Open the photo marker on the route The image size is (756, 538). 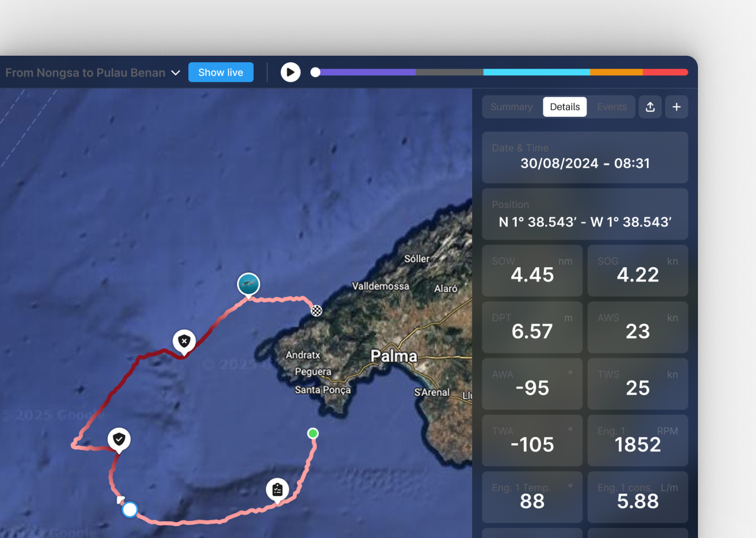tap(248, 284)
